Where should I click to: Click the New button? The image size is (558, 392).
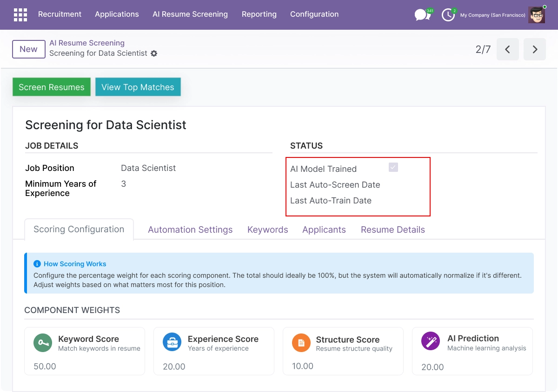point(28,49)
